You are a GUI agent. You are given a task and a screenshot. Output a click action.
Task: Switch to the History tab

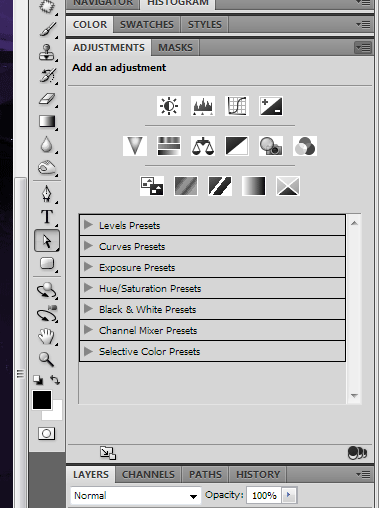click(x=258, y=474)
